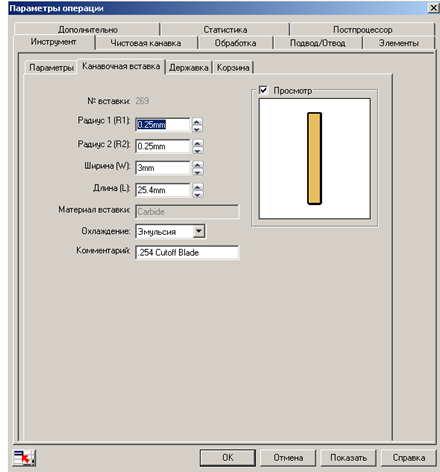Click the list icon with red arrow
The image size is (440, 472).
click(24, 457)
